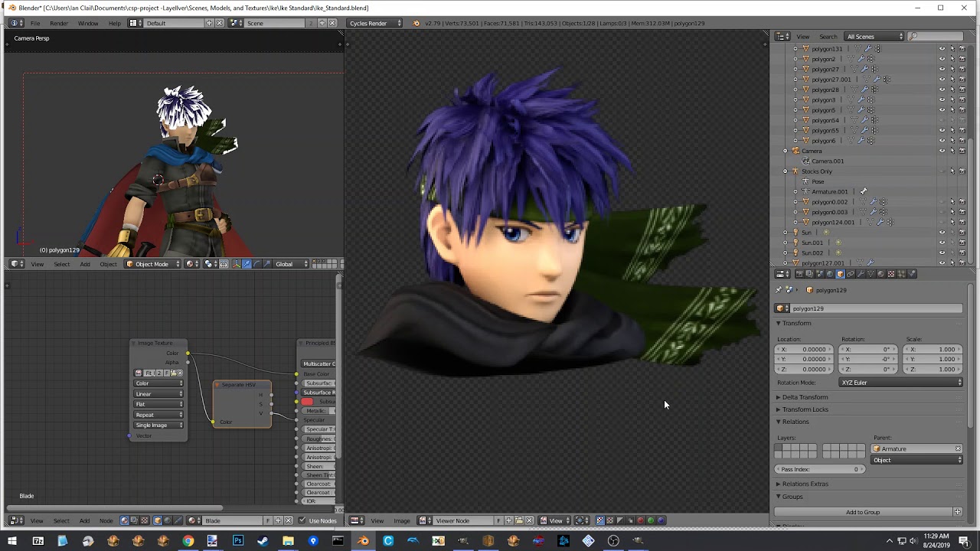The height and width of the screenshot is (551, 980).
Task: Open the Single Image source dropdown
Action: 159,425
